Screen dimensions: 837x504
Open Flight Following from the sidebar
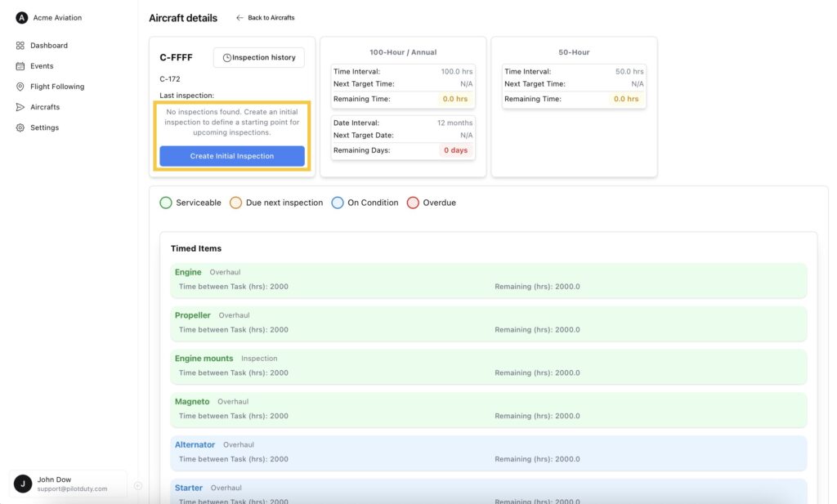57,87
